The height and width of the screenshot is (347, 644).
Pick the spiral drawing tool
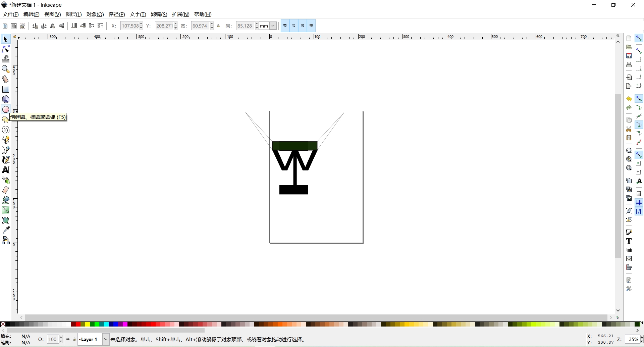pos(5,130)
